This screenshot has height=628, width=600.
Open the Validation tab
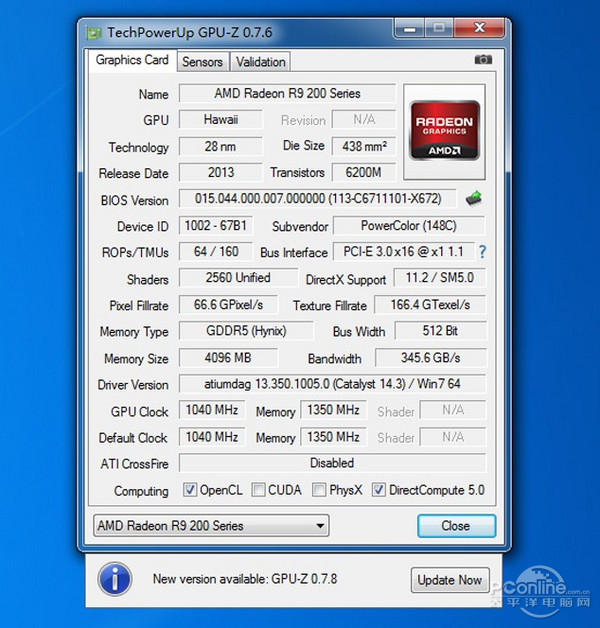(x=260, y=62)
